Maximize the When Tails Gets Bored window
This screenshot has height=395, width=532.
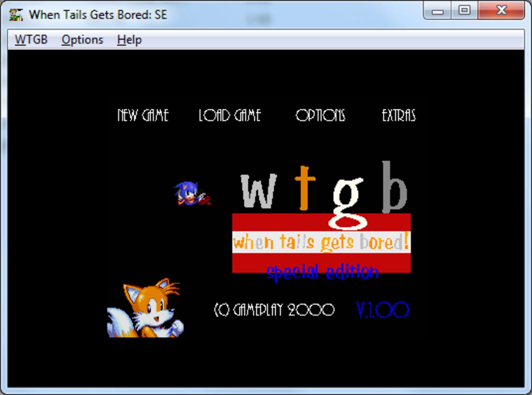coord(464,10)
